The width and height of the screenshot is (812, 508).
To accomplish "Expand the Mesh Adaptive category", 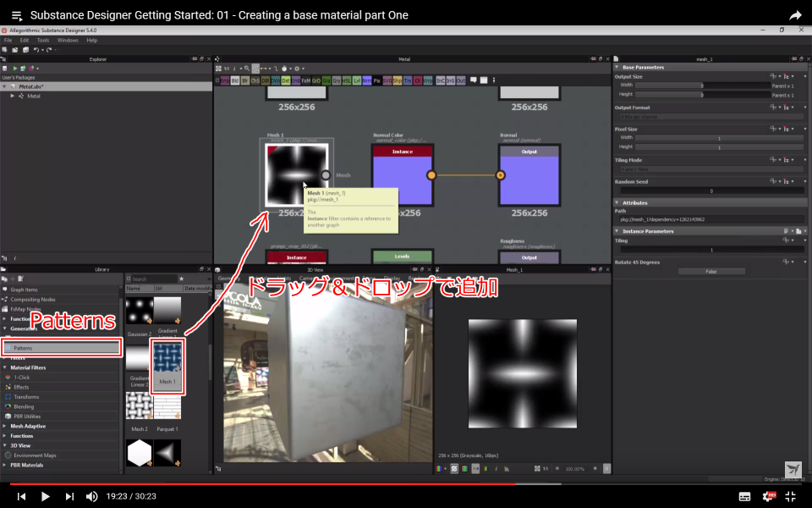I will [5, 426].
